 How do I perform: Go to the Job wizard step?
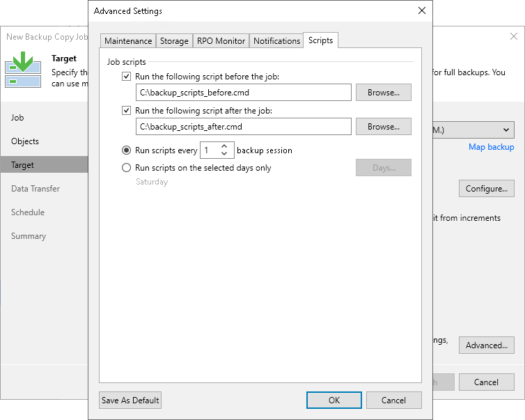point(17,118)
